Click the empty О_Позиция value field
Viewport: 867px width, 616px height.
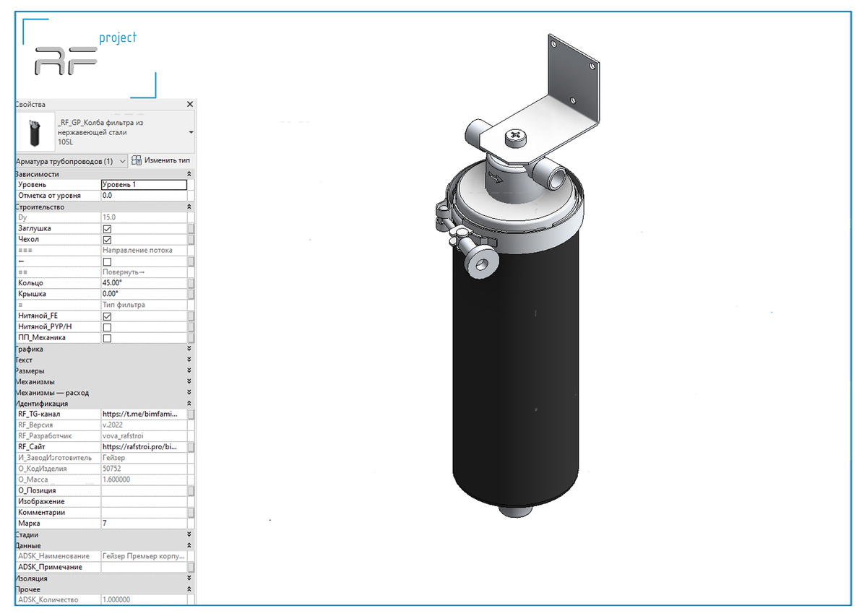coord(144,490)
